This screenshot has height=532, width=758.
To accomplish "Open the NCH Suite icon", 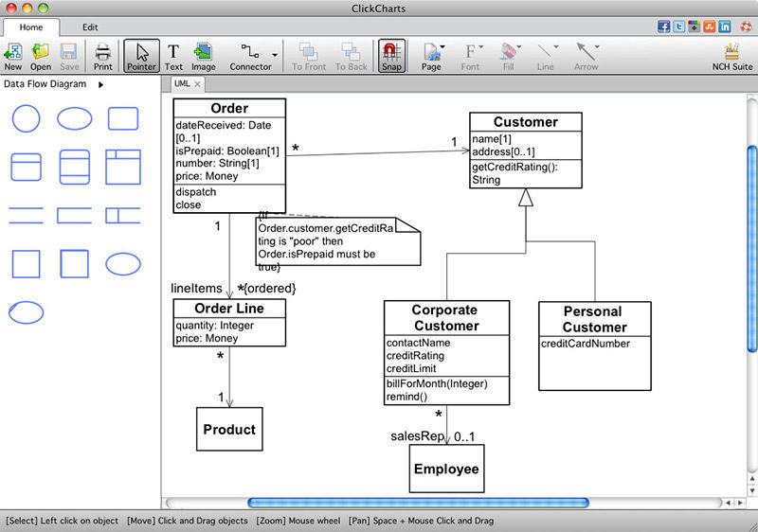I will click(731, 55).
